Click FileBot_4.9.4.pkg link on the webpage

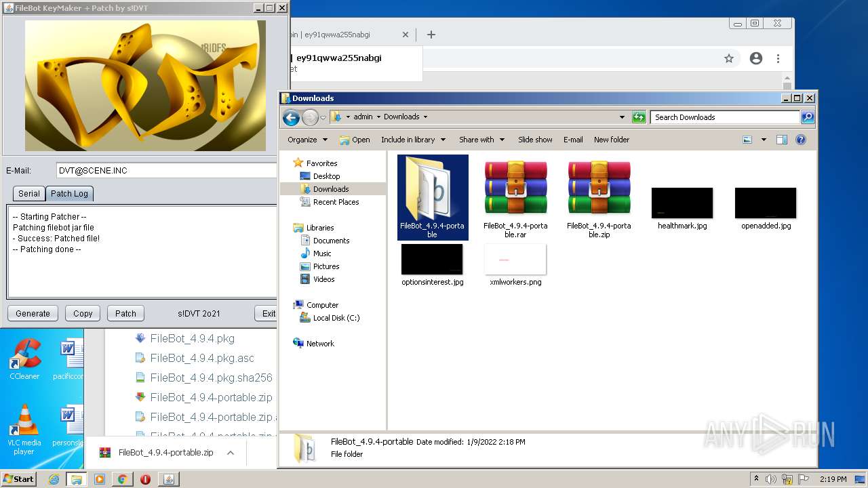[x=193, y=338]
